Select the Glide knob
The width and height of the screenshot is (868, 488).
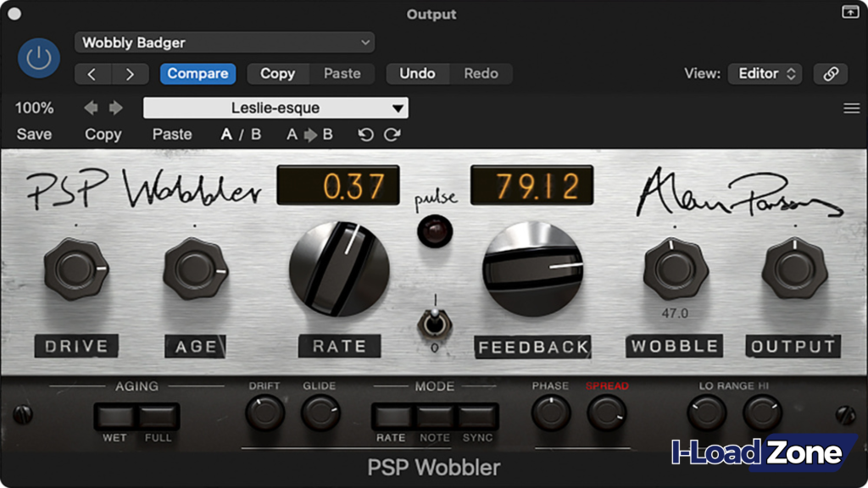pyautogui.click(x=320, y=415)
